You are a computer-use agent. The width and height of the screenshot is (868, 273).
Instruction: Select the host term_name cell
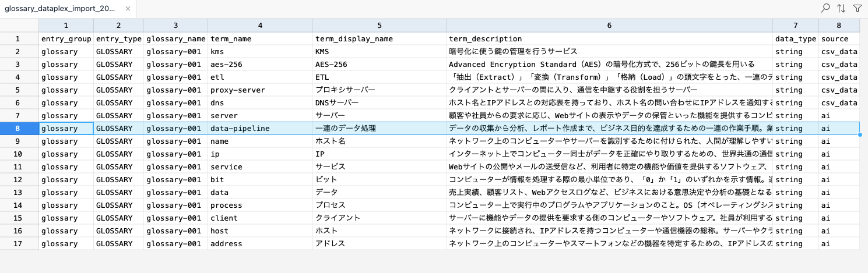(260, 231)
